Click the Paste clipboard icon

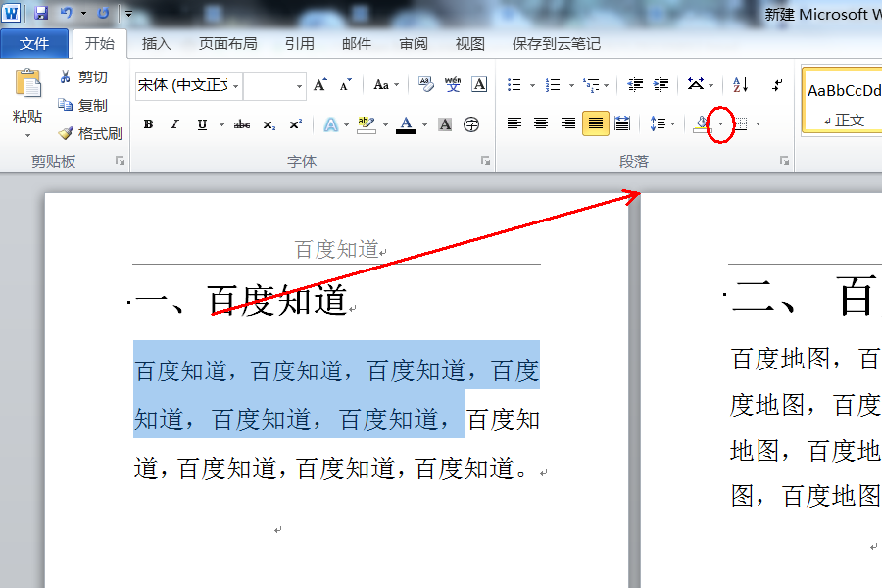pos(27,83)
